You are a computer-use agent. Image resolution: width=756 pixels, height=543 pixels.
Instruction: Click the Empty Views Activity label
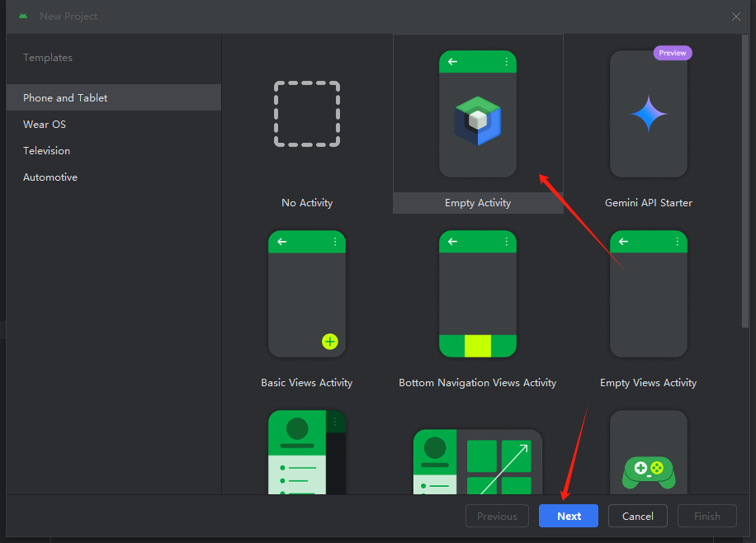pos(649,382)
